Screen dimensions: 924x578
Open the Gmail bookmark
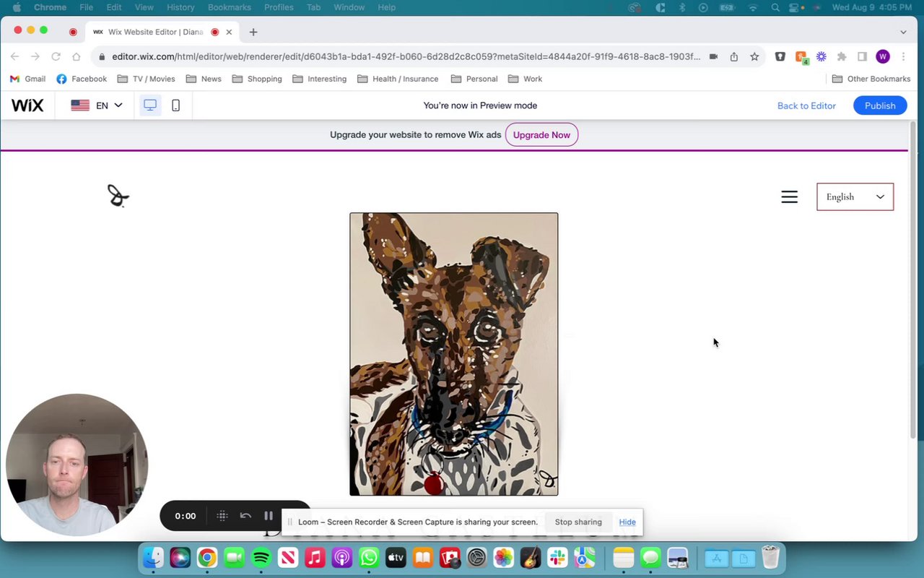[27, 79]
